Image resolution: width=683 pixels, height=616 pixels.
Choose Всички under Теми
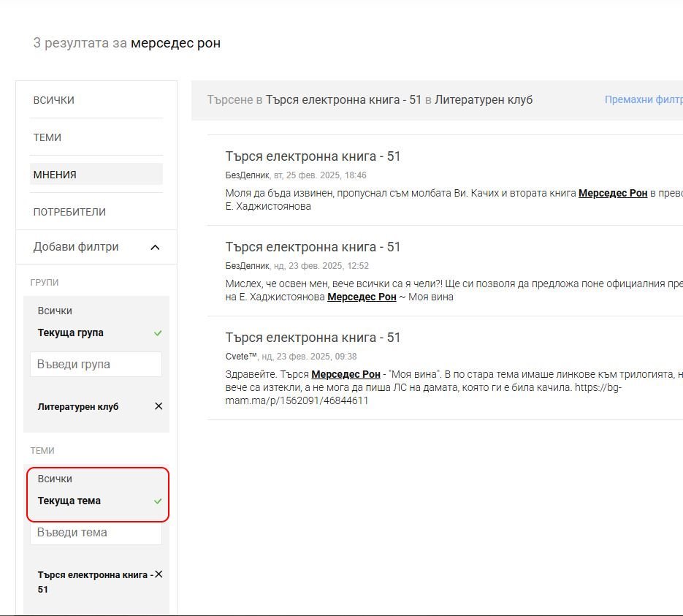pos(55,479)
